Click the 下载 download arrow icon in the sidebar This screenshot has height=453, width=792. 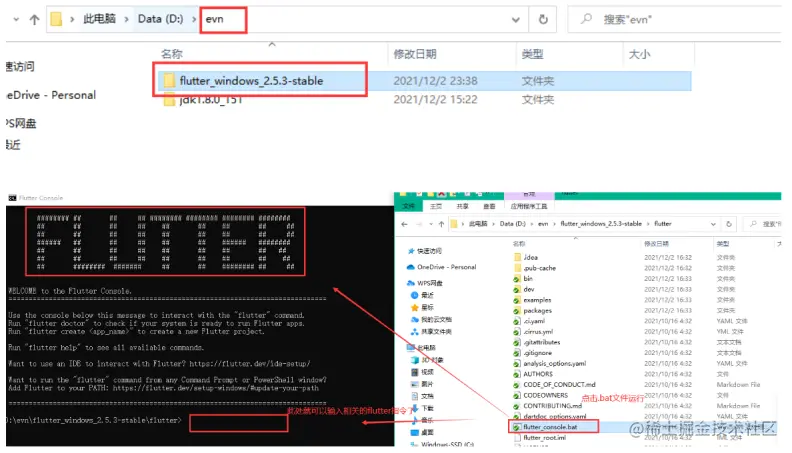pyautogui.click(x=415, y=409)
